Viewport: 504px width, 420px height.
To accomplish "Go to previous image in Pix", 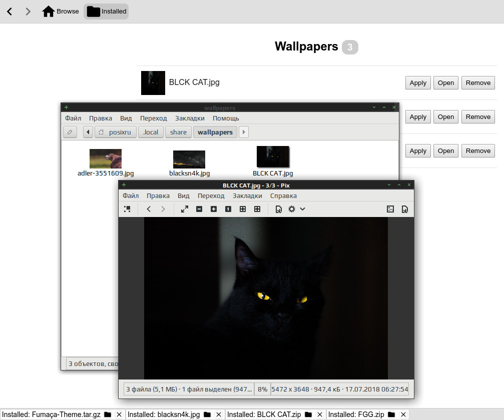I will [x=149, y=209].
